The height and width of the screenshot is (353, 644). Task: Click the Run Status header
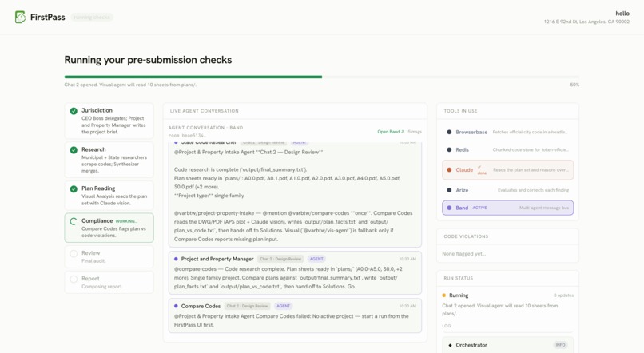459,278
